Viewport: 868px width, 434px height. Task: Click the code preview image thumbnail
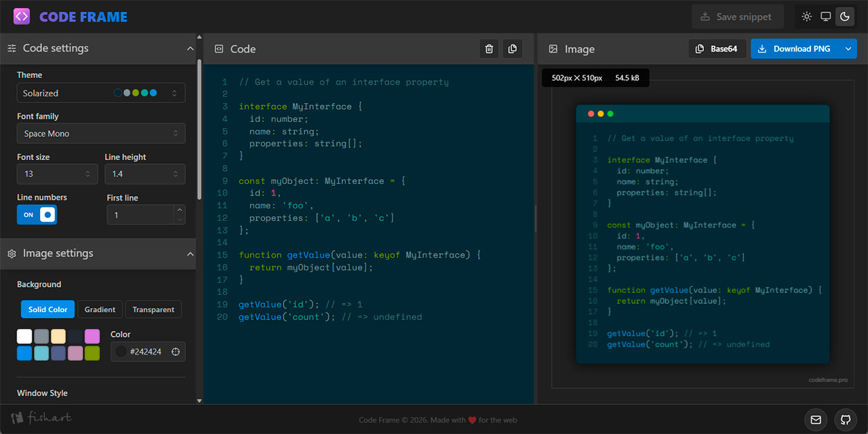703,234
